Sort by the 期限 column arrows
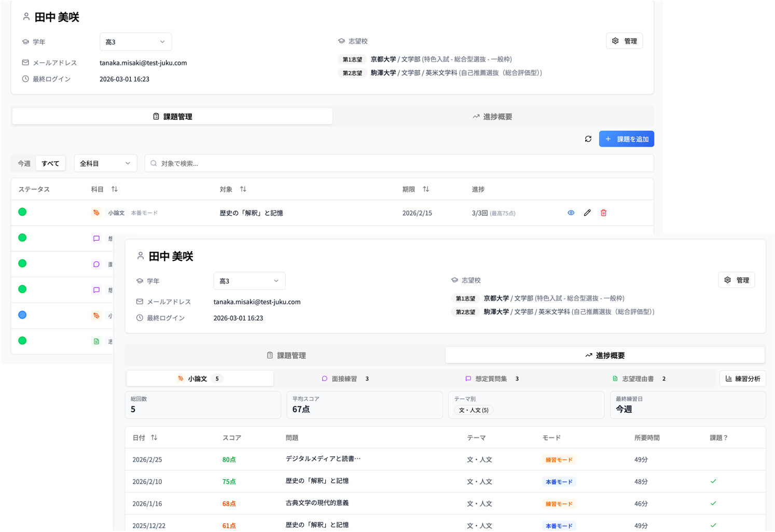This screenshot has width=775, height=532. pos(426,189)
